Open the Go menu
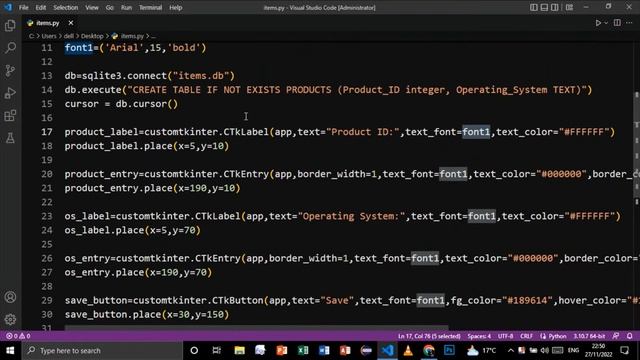This screenshot has height=360, width=640. [109, 7]
